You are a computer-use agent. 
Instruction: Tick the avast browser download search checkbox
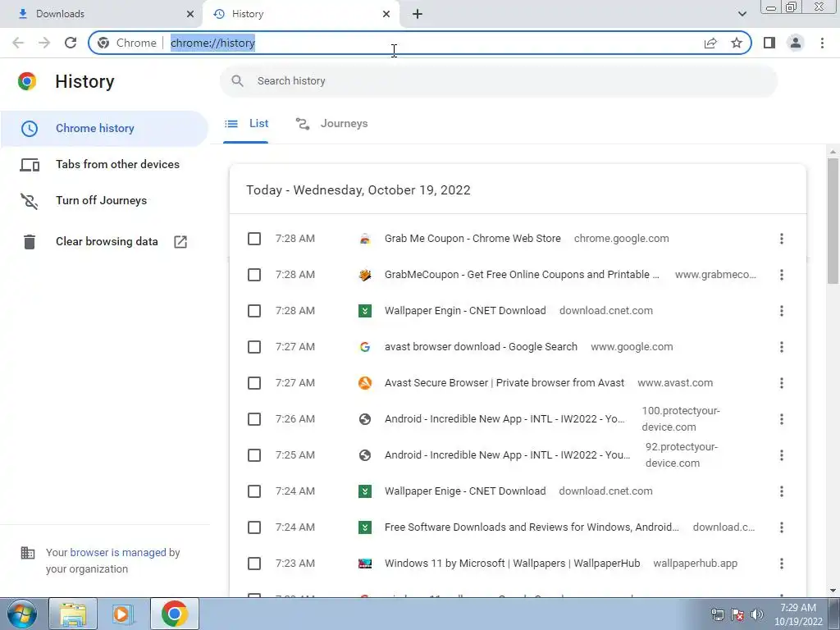(254, 347)
